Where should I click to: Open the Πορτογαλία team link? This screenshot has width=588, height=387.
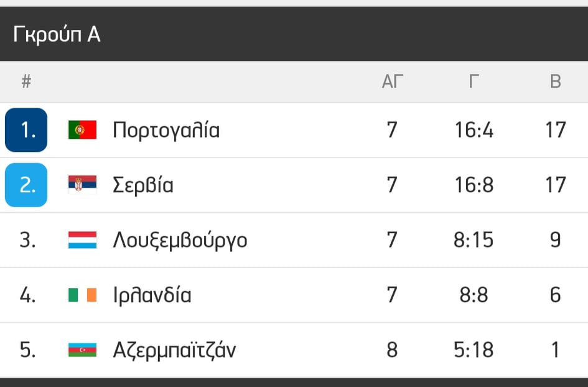[166, 131]
